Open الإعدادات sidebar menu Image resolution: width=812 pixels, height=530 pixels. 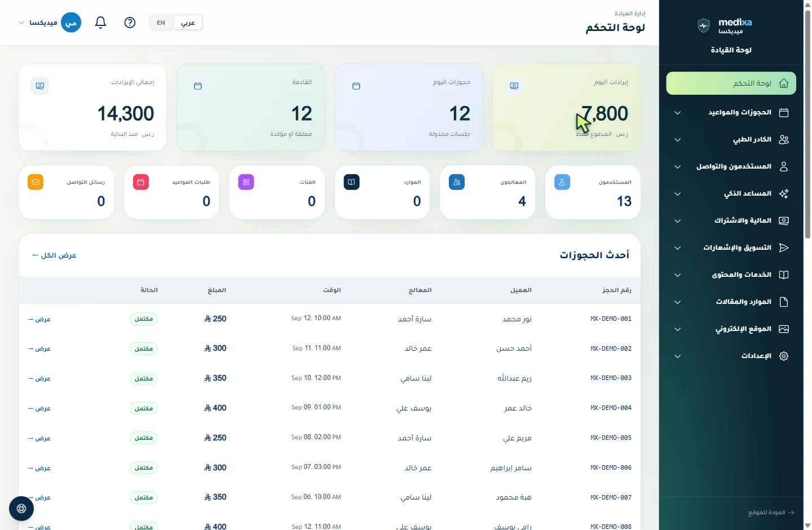(731, 356)
